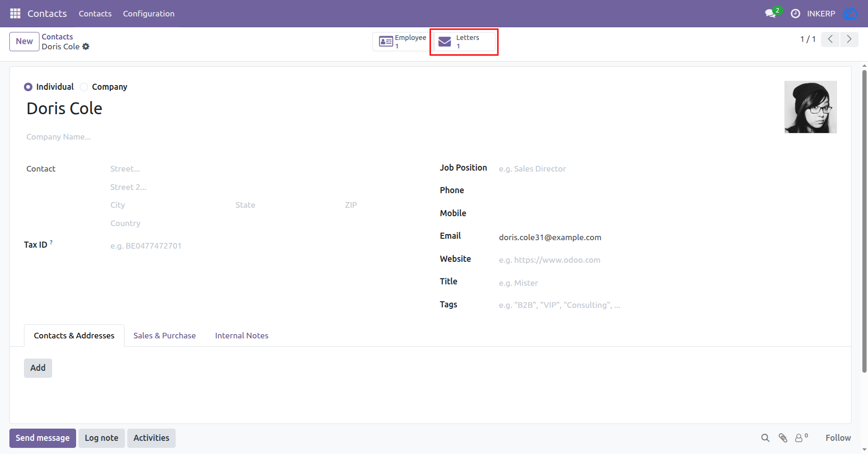The width and height of the screenshot is (868, 454).
Task: Click the Contacts breadcrumb link
Action: tap(57, 37)
